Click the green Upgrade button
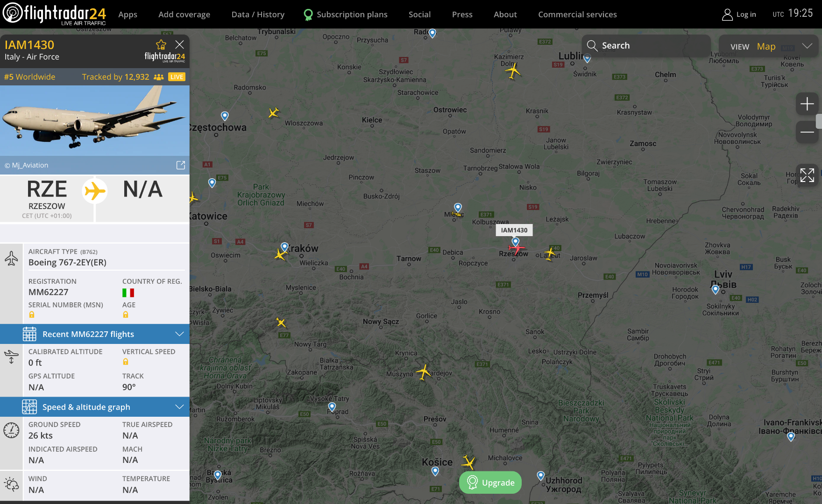Image resolution: width=822 pixels, height=504 pixels. (x=490, y=483)
